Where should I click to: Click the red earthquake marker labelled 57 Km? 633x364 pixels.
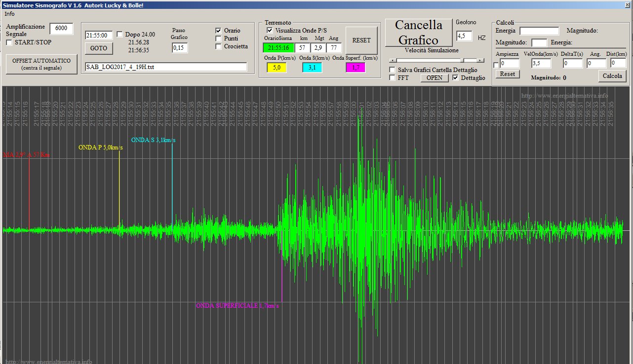(x=27, y=155)
